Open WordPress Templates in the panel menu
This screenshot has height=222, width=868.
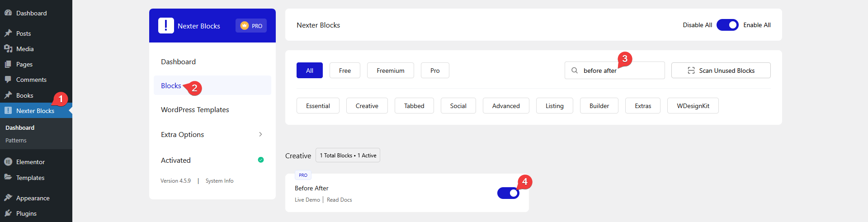(x=195, y=110)
